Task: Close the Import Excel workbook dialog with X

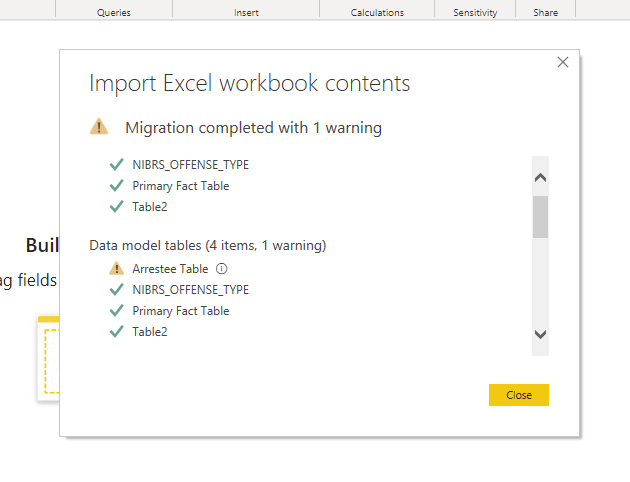Action: tap(562, 62)
